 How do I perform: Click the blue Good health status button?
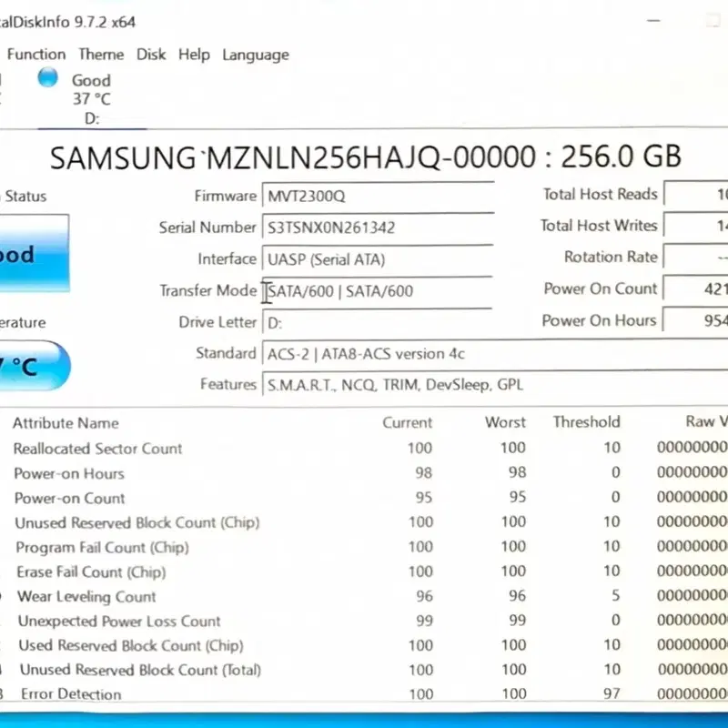coord(35,254)
